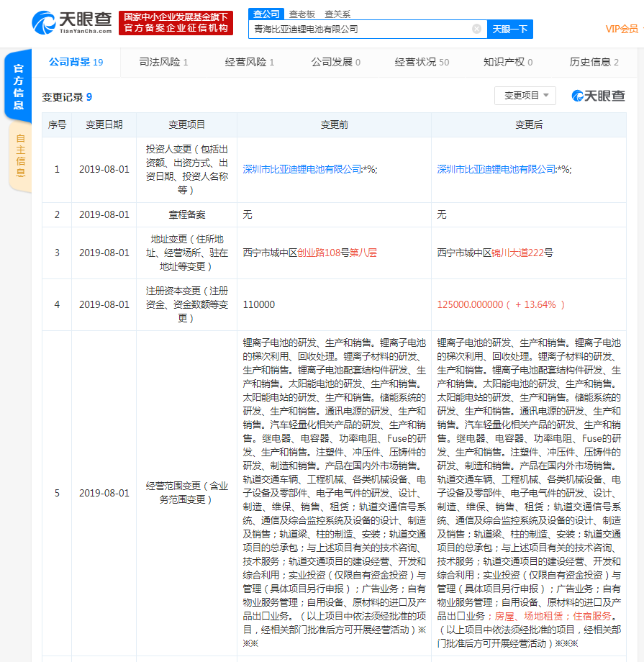The width and height of the screenshot is (644, 662).
Task: Select the 官方信息 side tab
Action: pos(18,86)
